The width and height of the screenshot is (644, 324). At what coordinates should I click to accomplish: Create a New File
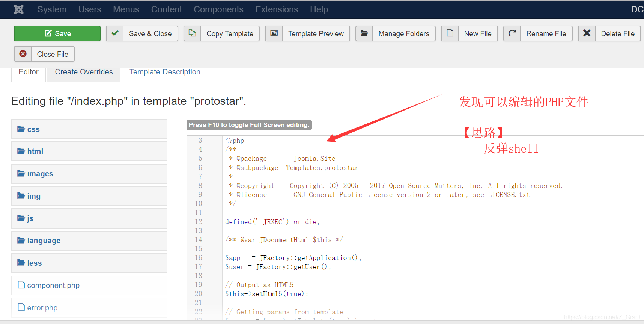478,33
